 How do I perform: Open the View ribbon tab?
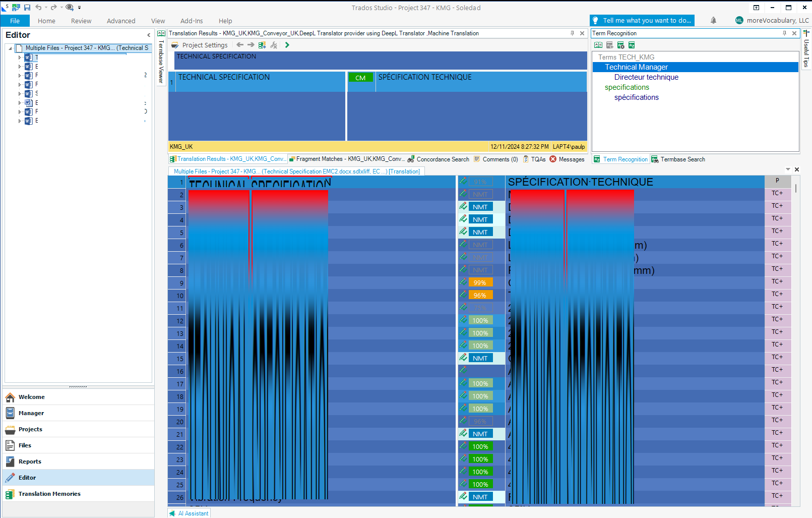tap(158, 21)
